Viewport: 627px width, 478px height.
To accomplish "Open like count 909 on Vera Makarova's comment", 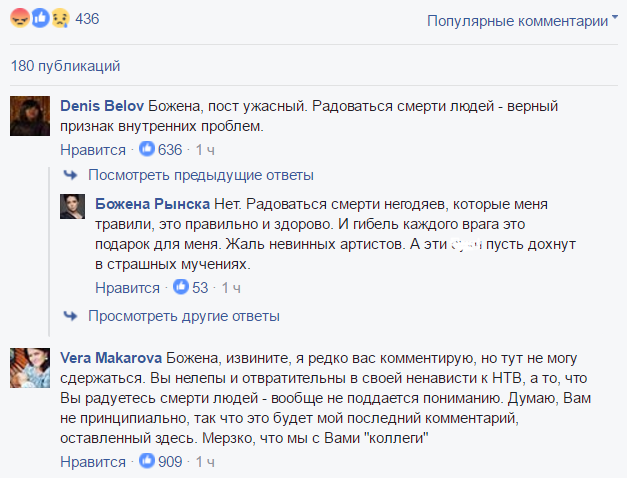I will click(x=162, y=462).
